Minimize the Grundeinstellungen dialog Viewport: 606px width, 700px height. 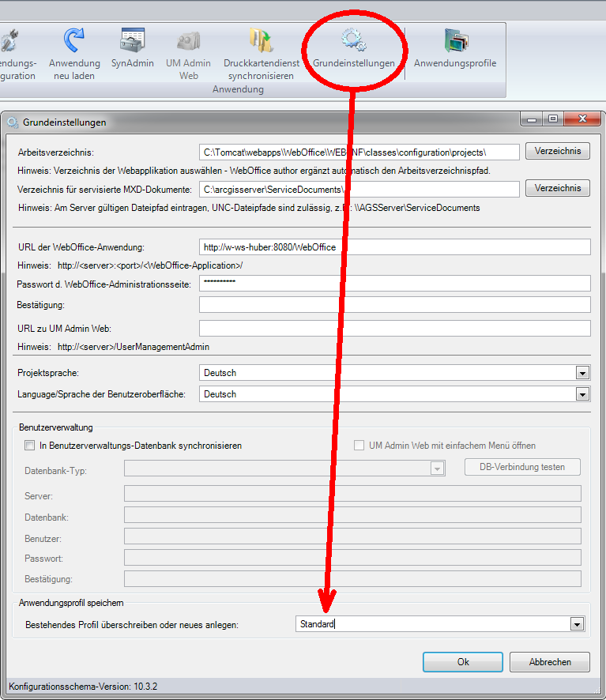pos(532,119)
